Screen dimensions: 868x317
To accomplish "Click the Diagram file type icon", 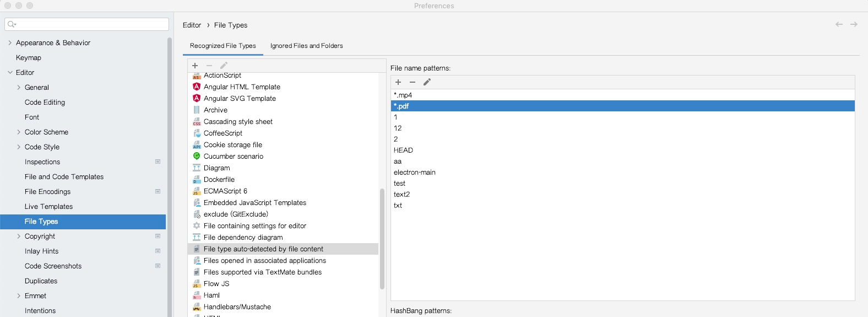I will [197, 168].
